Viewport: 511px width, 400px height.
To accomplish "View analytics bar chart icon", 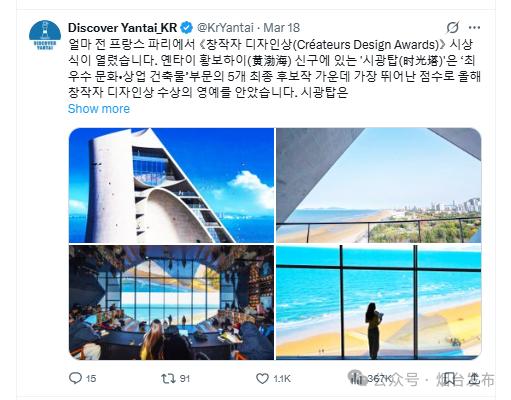I will click(357, 378).
